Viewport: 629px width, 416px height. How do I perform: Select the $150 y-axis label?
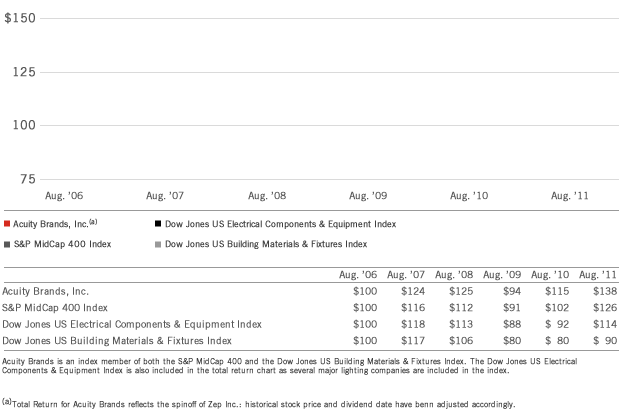[21, 18]
